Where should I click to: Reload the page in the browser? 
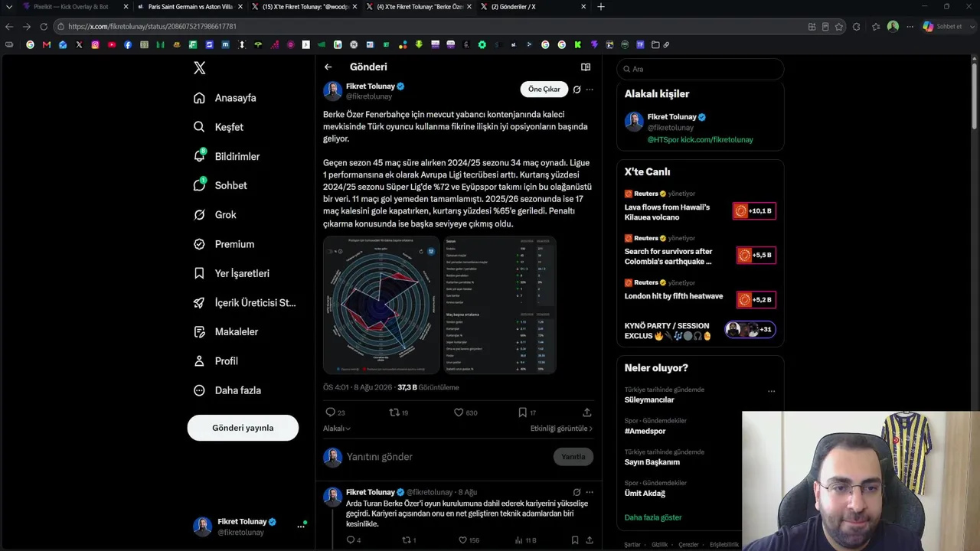[44, 27]
